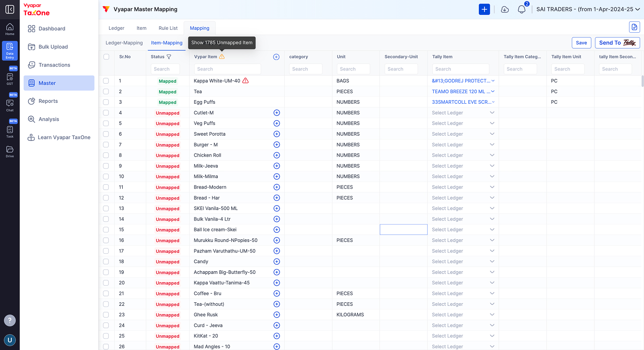The width and height of the screenshot is (644, 350).
Task: Switch to the Rule List tab
Action: point(168,28)
